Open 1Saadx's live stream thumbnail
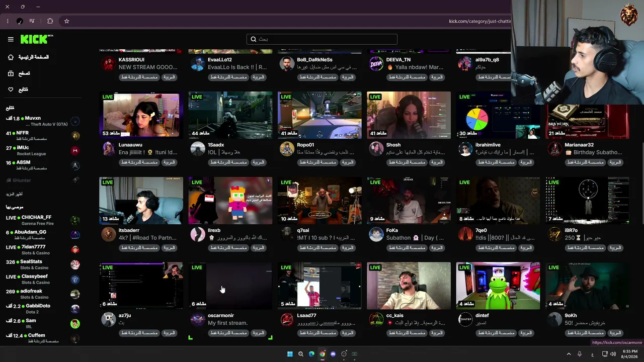644x362 pixels. coord(230,115)
